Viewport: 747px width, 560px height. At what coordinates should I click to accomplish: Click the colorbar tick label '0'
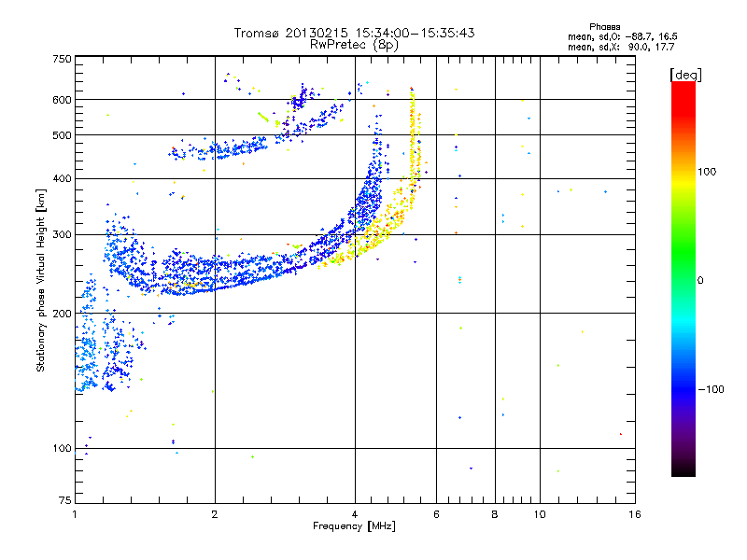point(699,280)
